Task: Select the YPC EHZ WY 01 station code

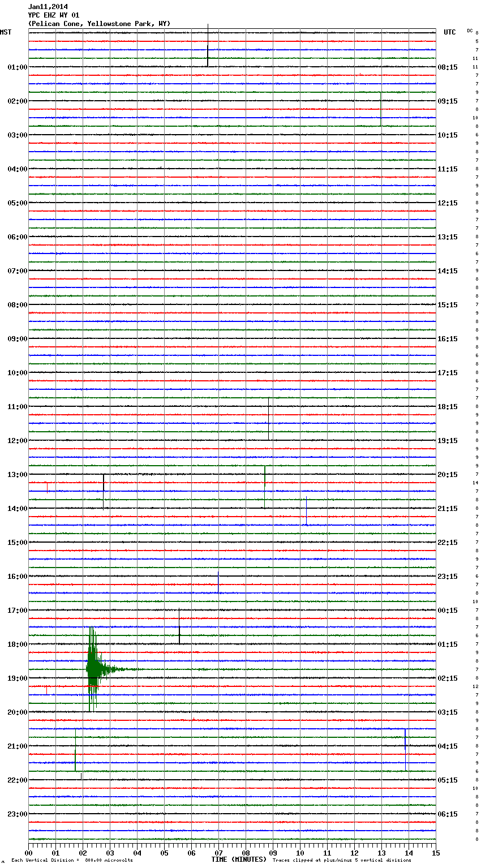Action: (x=53, y=15)
